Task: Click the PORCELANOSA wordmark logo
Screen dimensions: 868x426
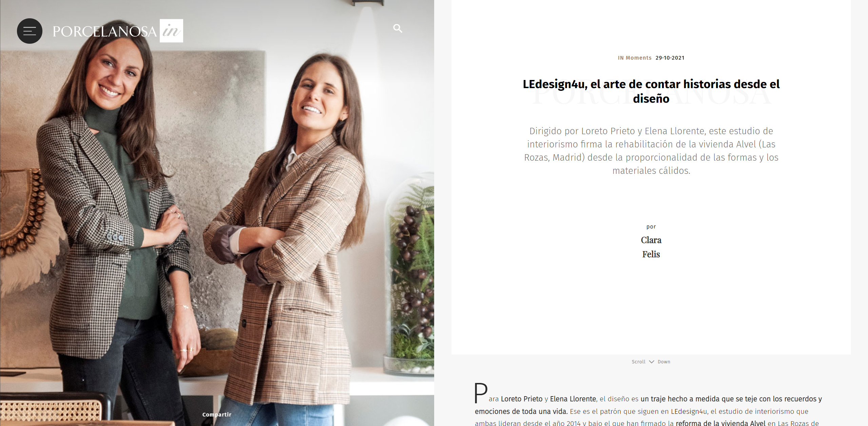Action: [105, 32]
